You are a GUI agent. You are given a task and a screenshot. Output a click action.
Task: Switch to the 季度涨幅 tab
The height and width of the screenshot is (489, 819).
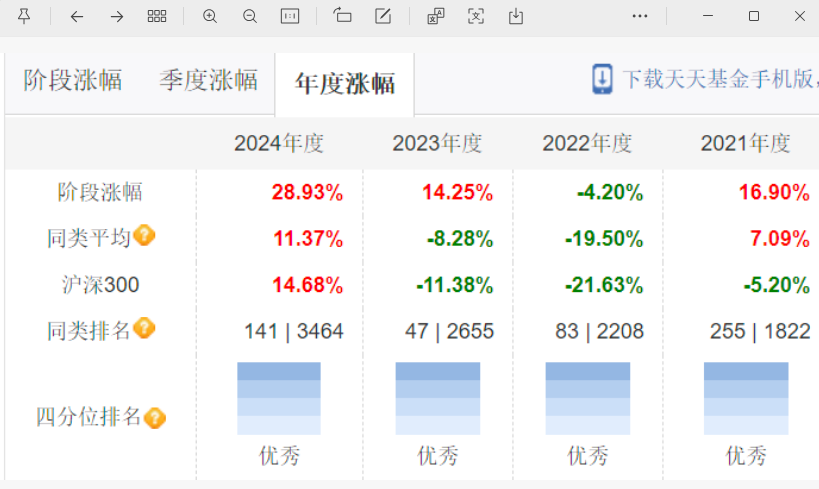click(x=208, y=81)
